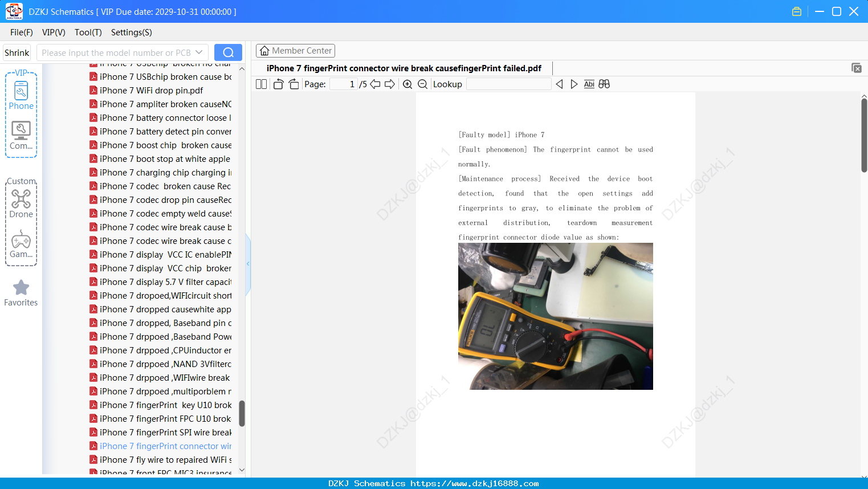Open the Favorites section
This screenshot has height=489, width=868.
click(21, 293)
